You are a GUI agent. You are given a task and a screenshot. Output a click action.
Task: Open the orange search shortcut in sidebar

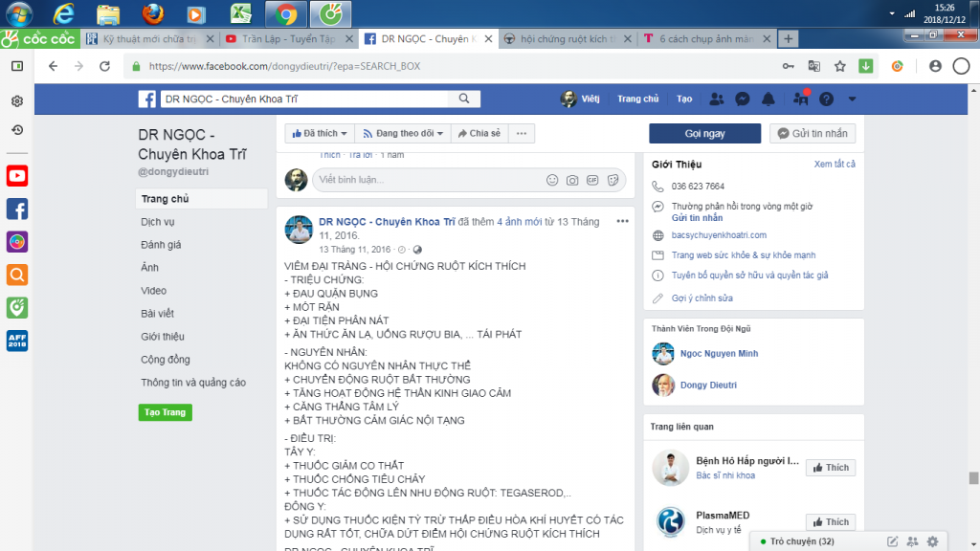(x=17, y=275)
